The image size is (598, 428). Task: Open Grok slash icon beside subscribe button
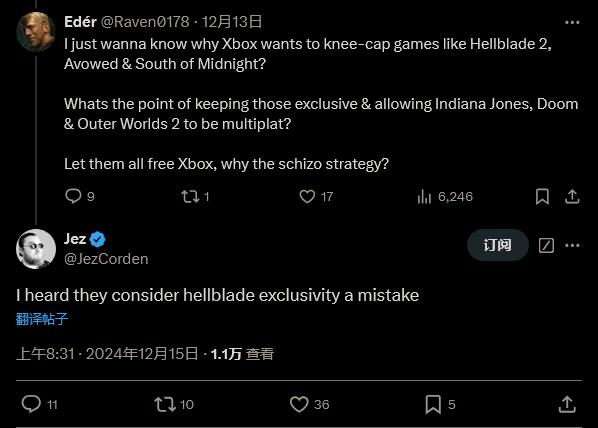tap(546, 245)
